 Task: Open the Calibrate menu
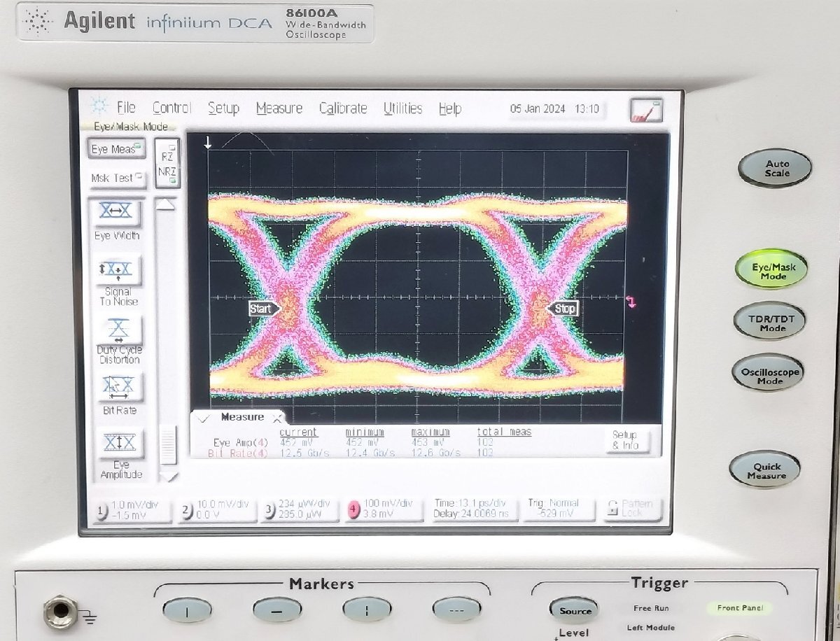[343, 108]
